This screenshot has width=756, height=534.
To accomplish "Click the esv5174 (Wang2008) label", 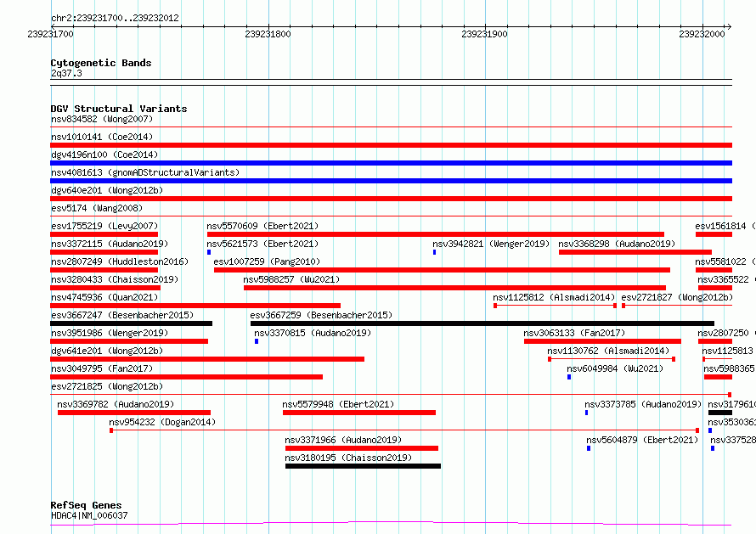I will [97, 208].
